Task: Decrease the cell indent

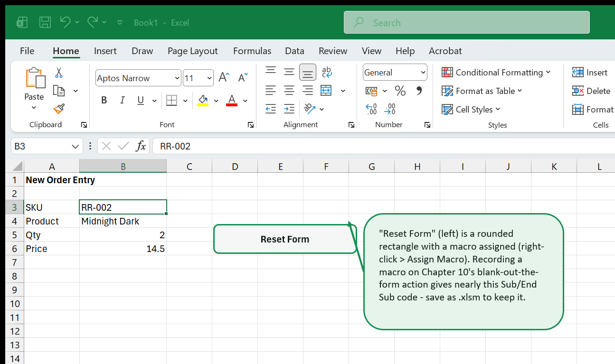Action: click(x=271, y=109)
